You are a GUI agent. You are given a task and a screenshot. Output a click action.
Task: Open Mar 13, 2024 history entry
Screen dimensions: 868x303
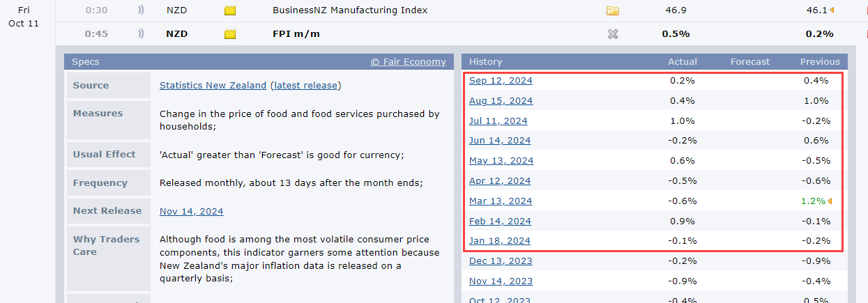tap(500, 201)
